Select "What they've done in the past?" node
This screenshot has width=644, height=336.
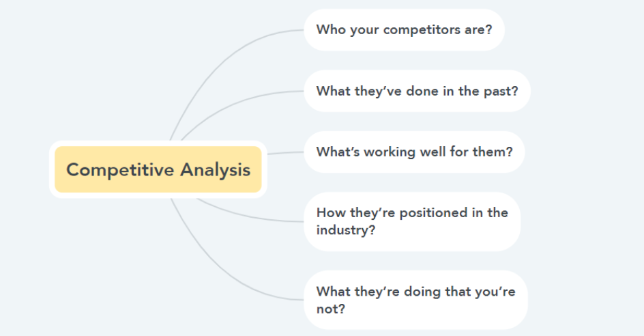point(417,91)
